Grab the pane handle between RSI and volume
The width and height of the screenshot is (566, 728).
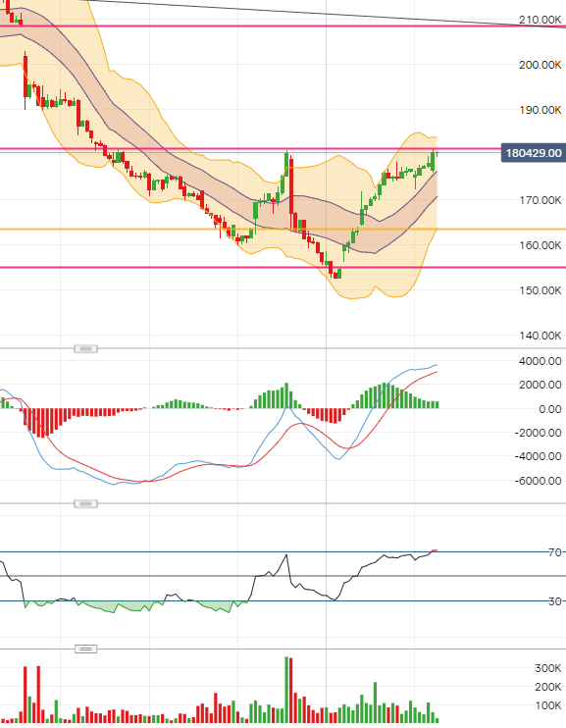[x=86, y=649]
